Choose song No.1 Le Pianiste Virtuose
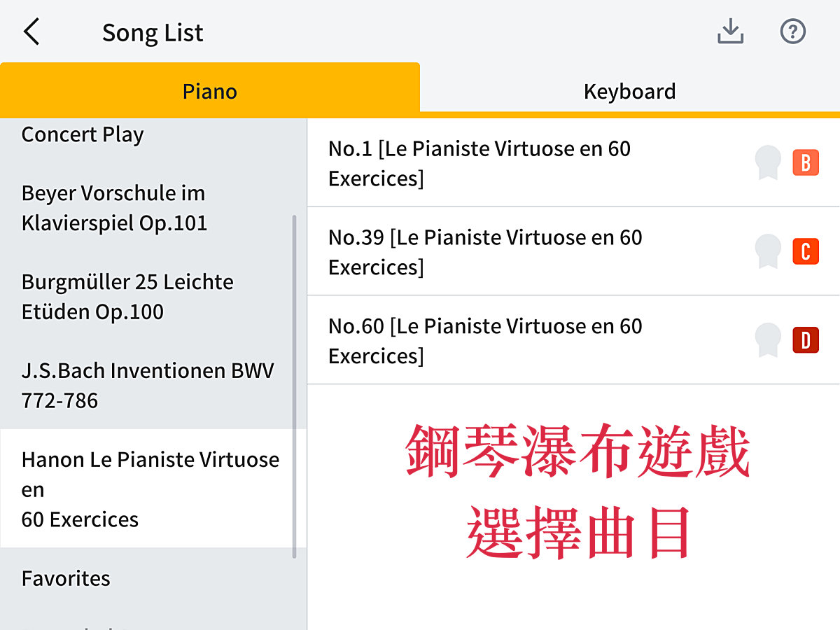The width and height of the screenshot is (840, 630). 479,163
